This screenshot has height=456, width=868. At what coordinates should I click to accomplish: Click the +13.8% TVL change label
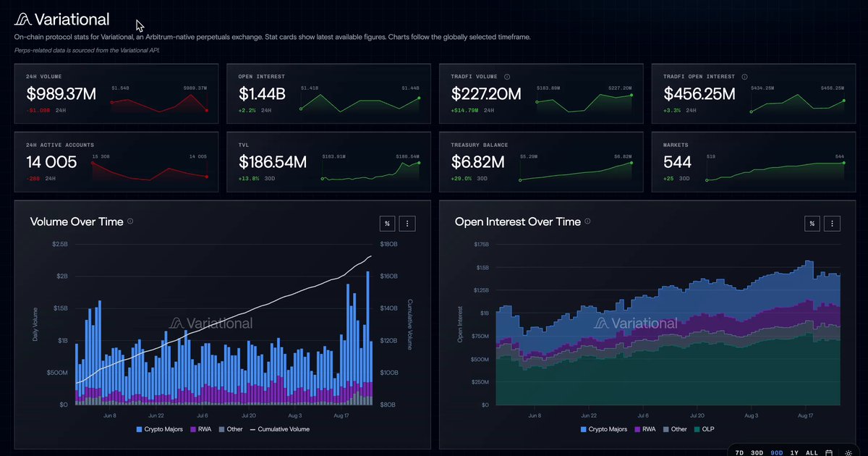coord(248,179)
